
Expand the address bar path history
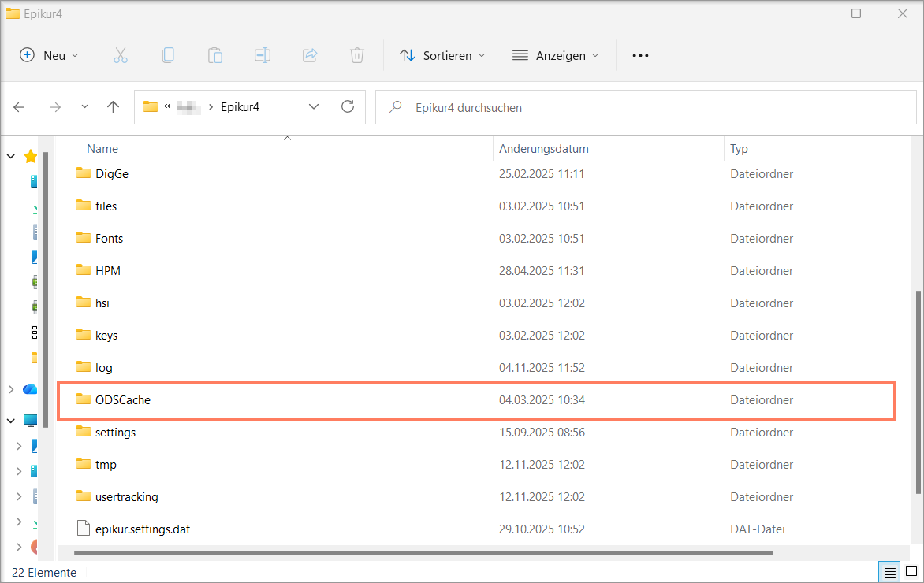click(314, 106)
